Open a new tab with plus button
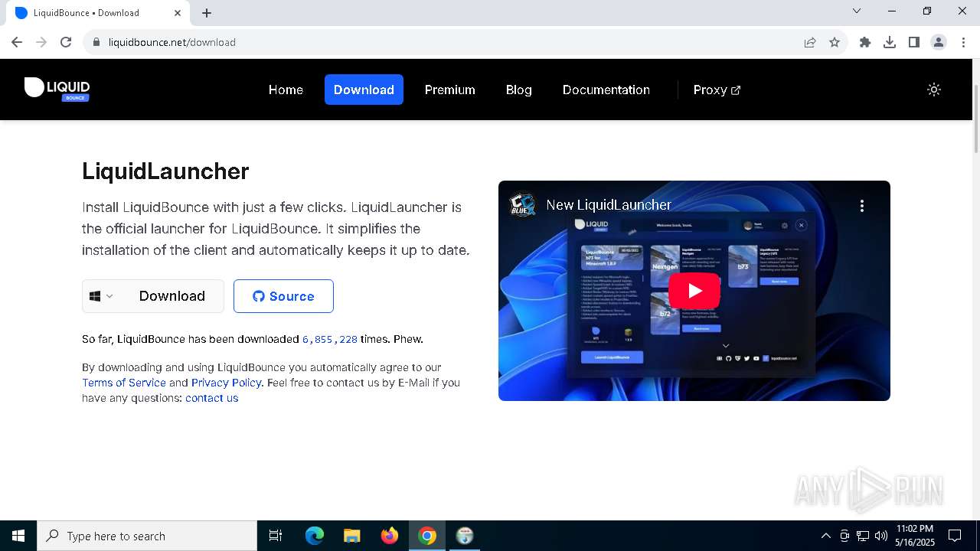Viewport: 980px width, 551px height. (x=207, y=13)
